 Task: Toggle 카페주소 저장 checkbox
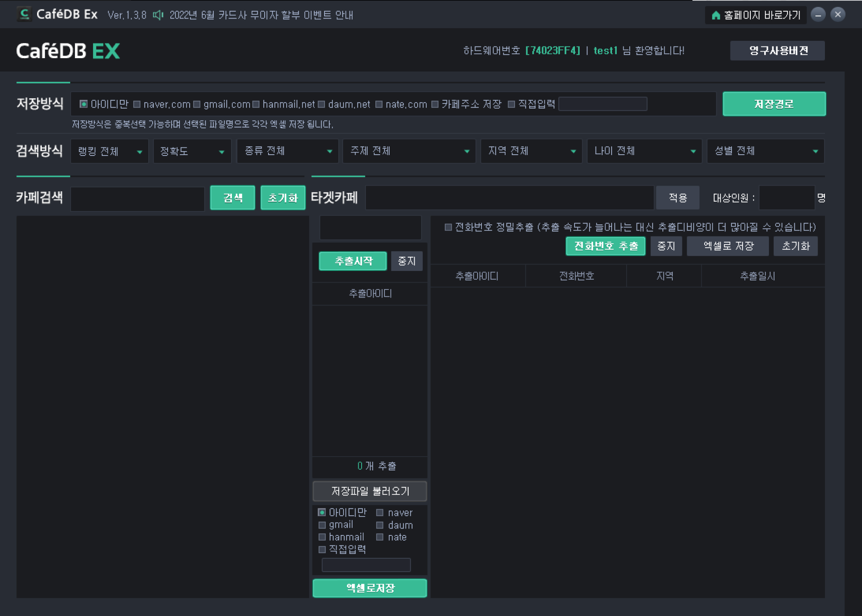pos(435,104)
